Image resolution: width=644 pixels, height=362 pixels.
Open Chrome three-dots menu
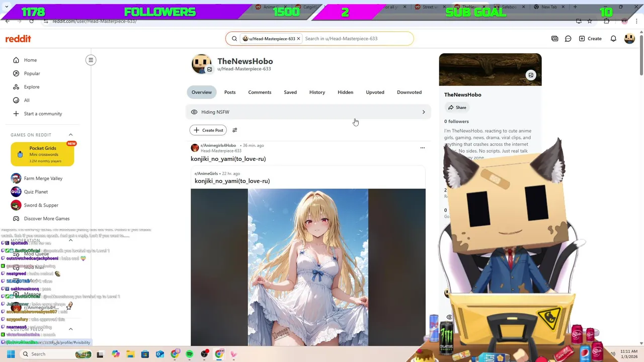637,21
